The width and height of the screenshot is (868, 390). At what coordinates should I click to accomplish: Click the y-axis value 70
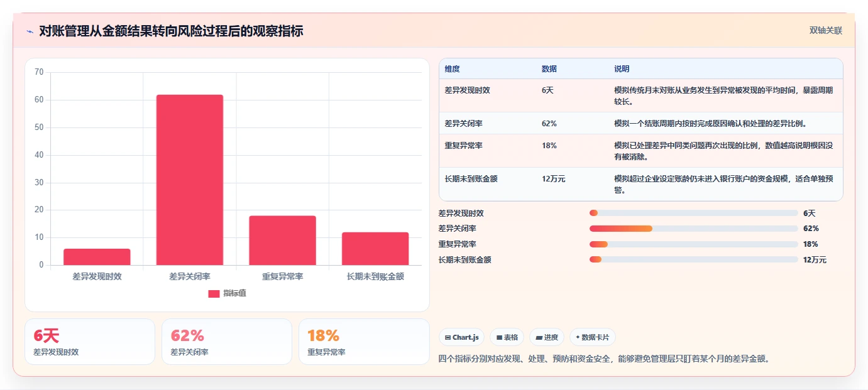39,72
